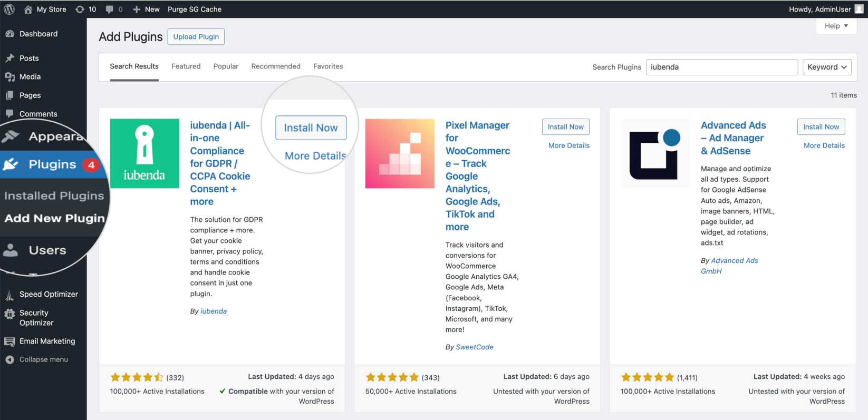Switch to the Popular tab
The width and height of the screenshot is (868, 420).
click(x=226, y=66)
